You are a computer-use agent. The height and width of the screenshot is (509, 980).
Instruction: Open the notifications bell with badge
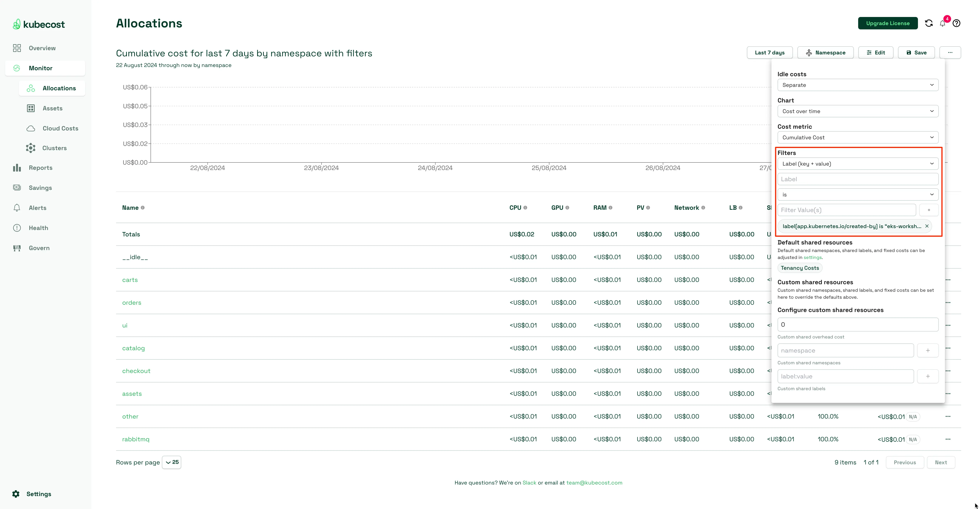click(942, 24)
